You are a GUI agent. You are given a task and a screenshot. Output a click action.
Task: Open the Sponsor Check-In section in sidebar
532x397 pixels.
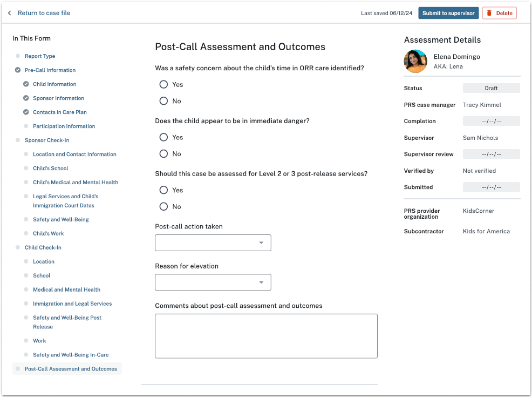(x=47, y=140)
